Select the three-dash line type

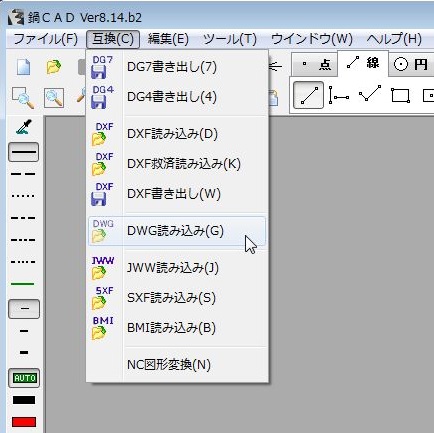23,218
